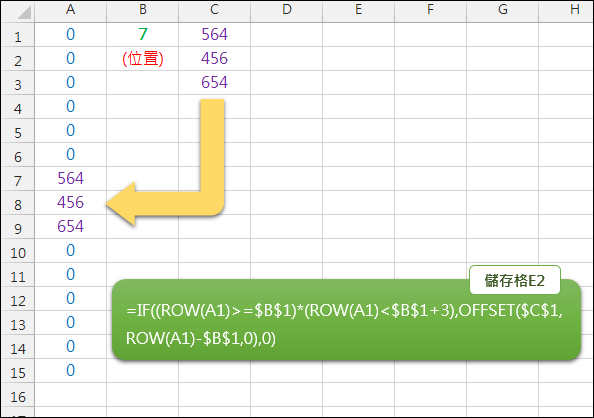594x418 pixels.
Task: Select row 15 header
Action: pos(18,371)
